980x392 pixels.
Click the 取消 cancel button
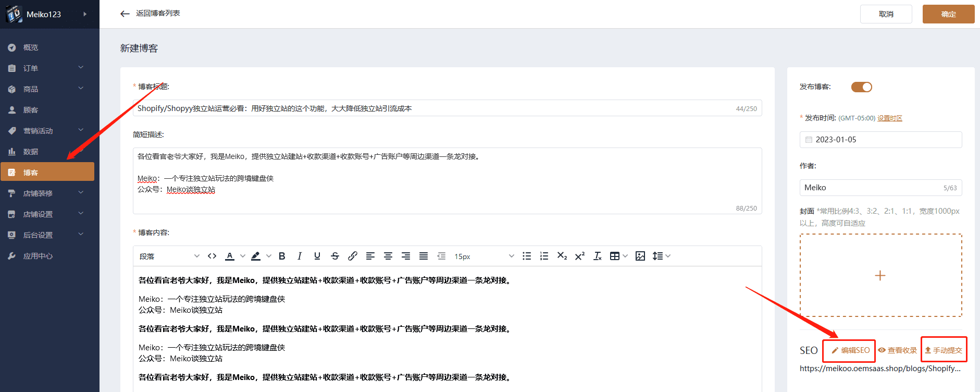[x=886, y=14]
